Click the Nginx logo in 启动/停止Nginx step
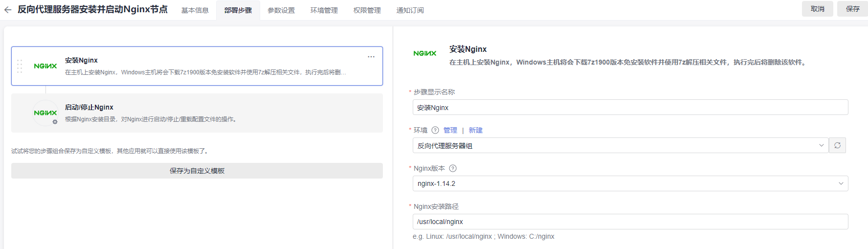Image resolution: width=868 pixels, height=249 pixels. (x=45, y=113)
